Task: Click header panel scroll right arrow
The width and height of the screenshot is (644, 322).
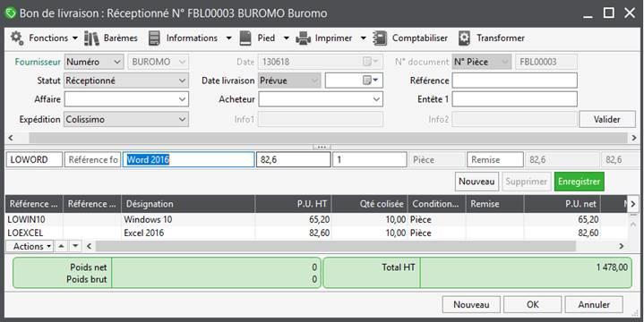Action: pos(634,138)
